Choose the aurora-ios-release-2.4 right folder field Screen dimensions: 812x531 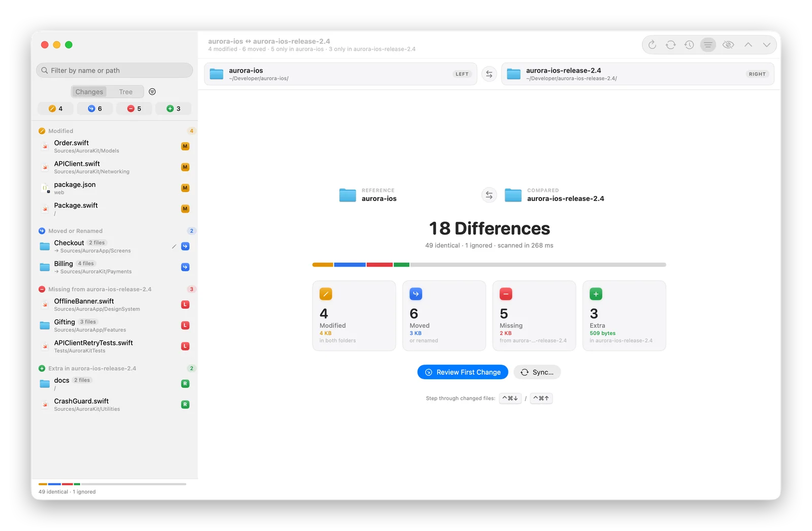[x=637, y=74]
